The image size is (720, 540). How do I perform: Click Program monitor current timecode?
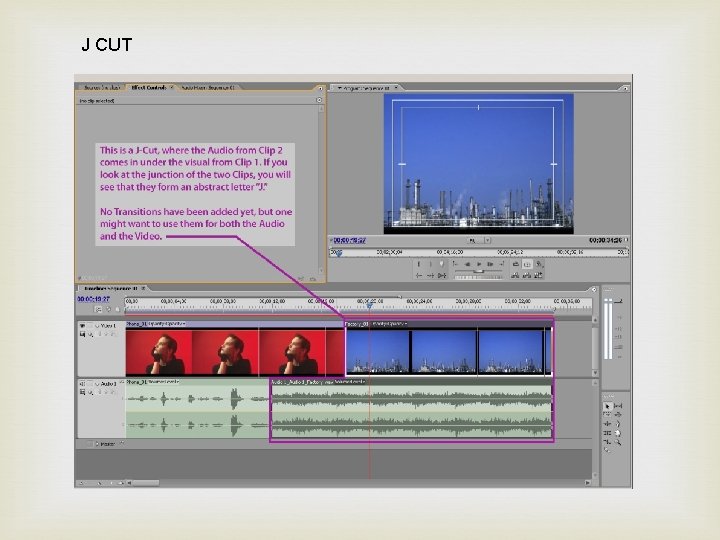click(349, 240)
